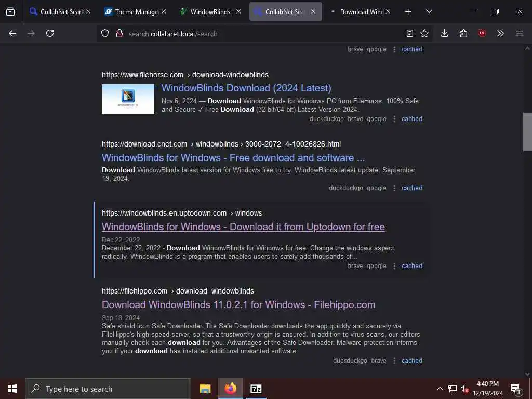Open cached link for Filehippo result

(x=412, y=361)
